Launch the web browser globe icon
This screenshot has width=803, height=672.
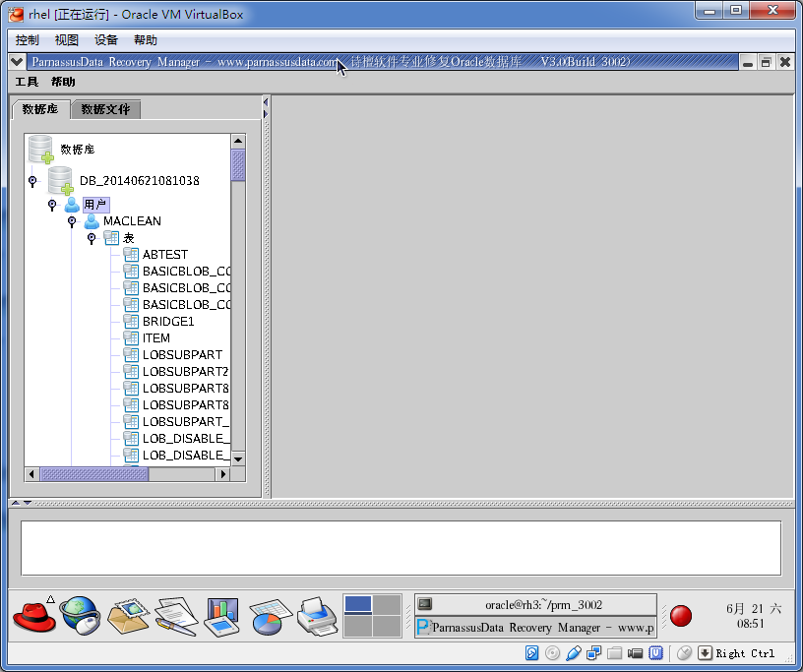(x=81, y=616)
